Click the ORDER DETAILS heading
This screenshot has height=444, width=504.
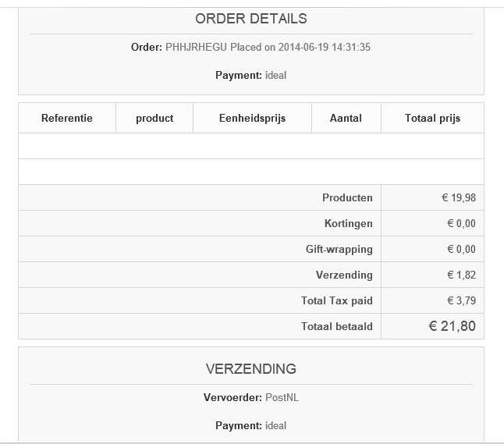[x=251, y=19]
